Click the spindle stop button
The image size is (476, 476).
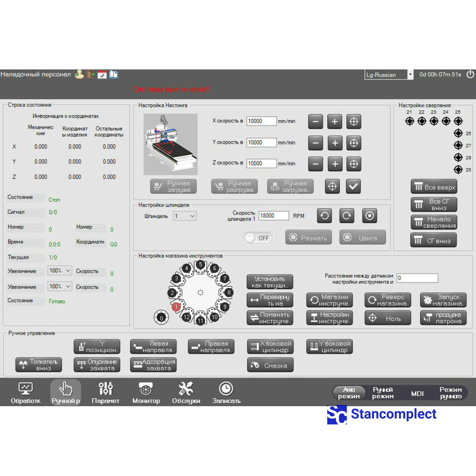click(369, 216)
